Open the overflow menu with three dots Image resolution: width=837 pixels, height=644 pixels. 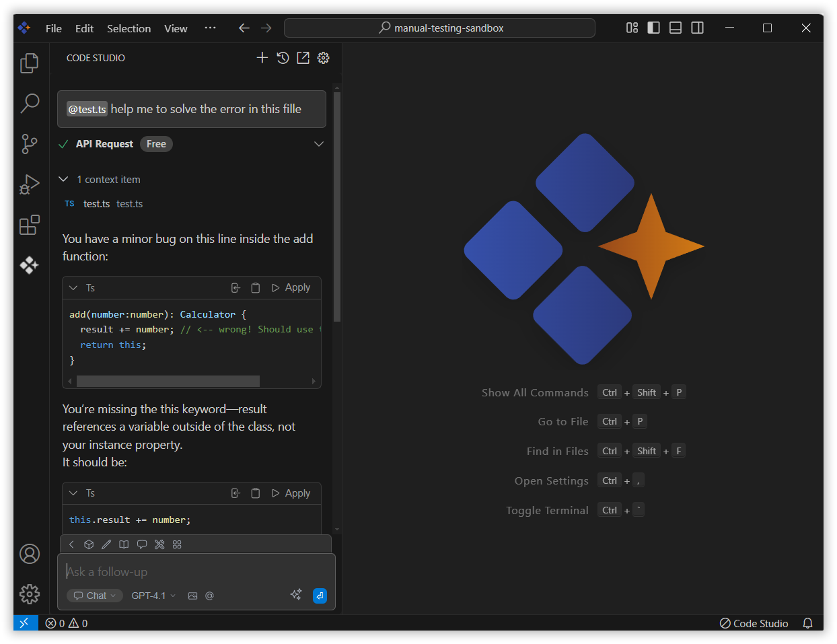[x=210, y=28]
